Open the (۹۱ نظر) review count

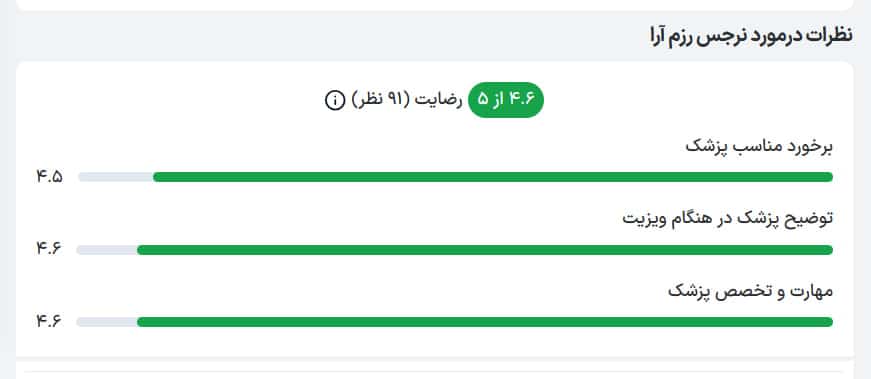[x=381, y=101]
